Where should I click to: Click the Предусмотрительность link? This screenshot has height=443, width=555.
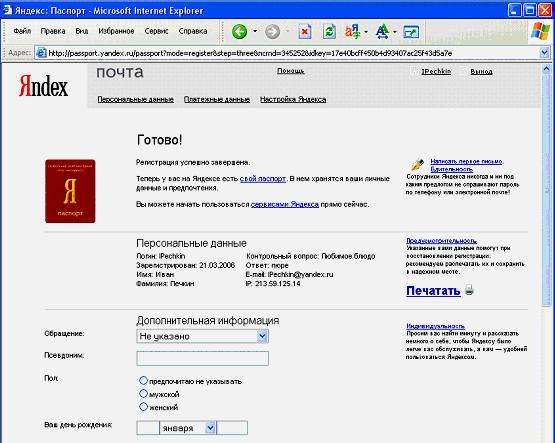(441, 241)
